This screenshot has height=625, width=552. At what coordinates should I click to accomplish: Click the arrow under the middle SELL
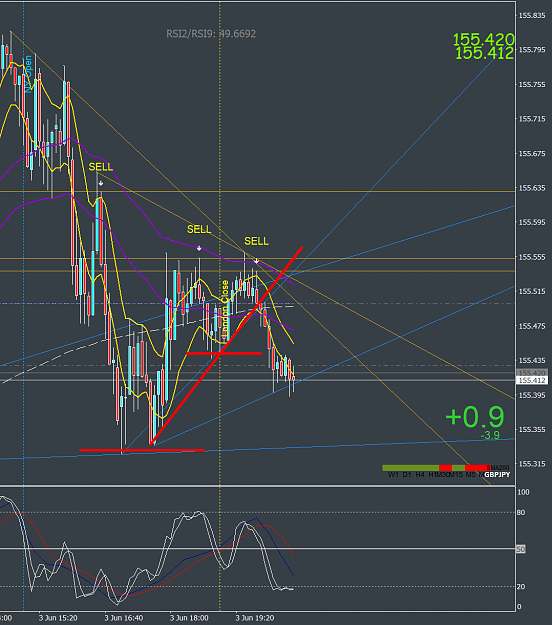tap(199, 248)
